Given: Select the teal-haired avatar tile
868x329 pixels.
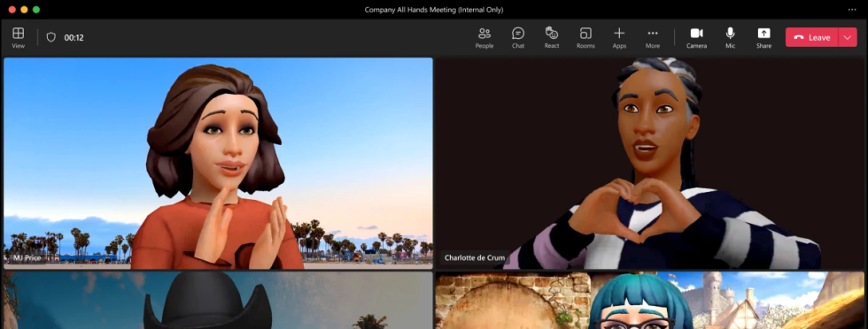Looking at the screenshot, I should (649, 300).
